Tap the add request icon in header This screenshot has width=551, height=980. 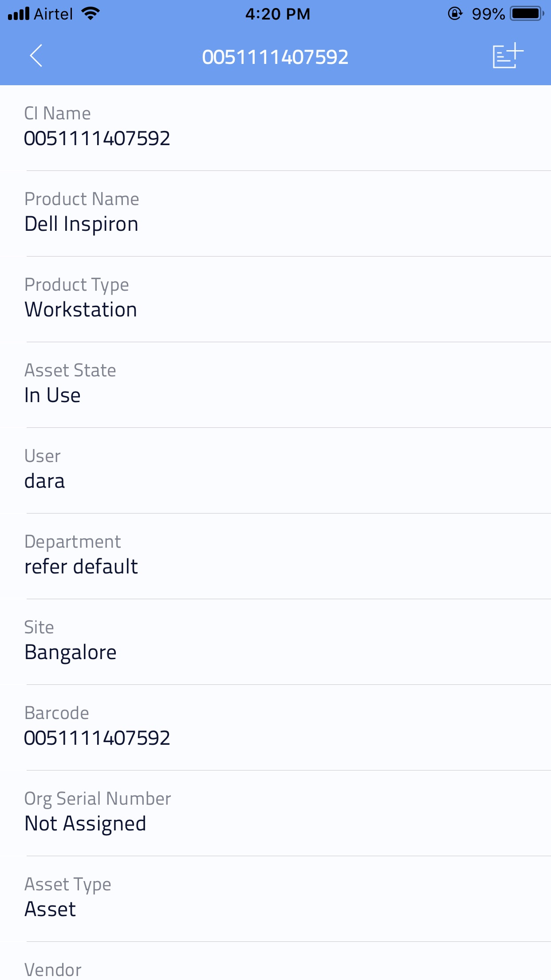(508, 56)
